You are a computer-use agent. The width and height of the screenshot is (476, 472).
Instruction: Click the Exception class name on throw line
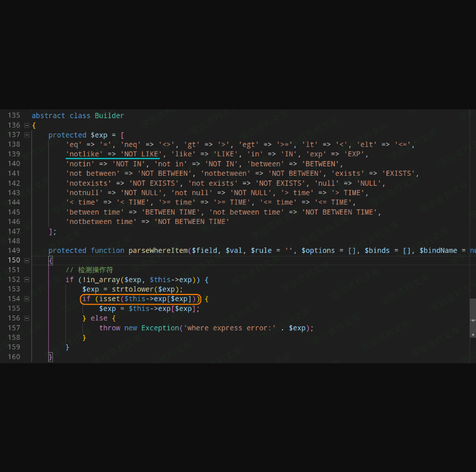160,328
